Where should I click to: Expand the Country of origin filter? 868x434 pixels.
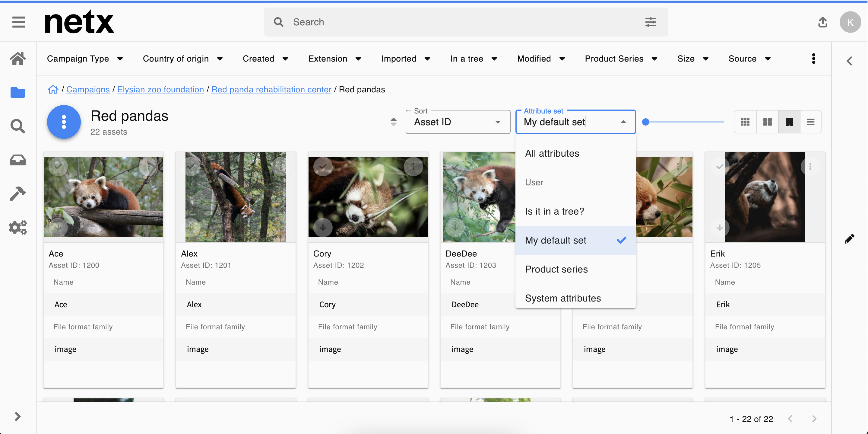tap(183, 59)
